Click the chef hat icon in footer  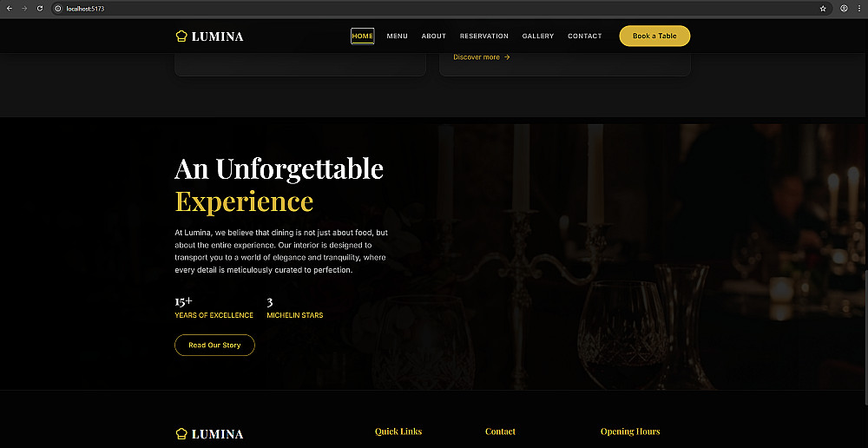pos(181,433)
